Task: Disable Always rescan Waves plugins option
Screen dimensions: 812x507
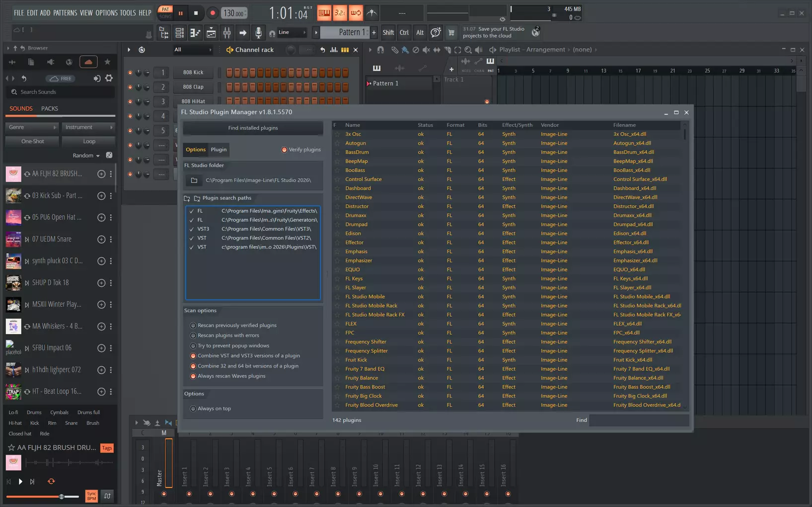Action: (193, 376)
